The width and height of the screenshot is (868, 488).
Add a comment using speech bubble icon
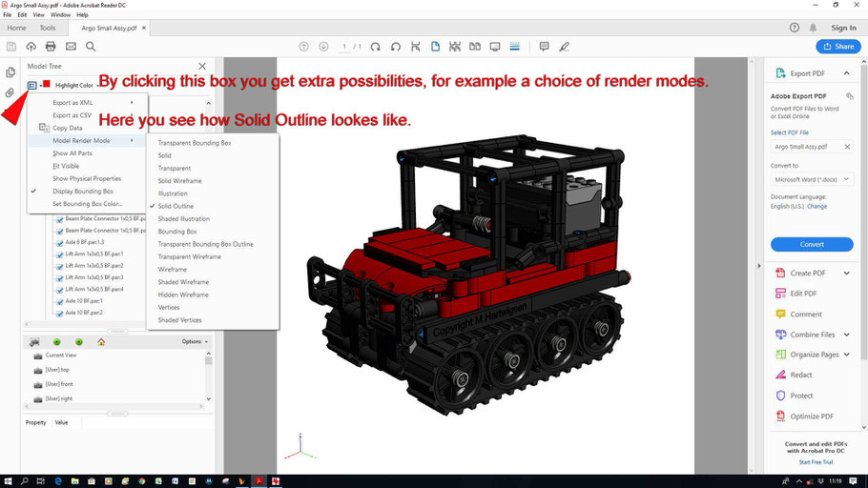pyautogui.click(x=544, y=47)
